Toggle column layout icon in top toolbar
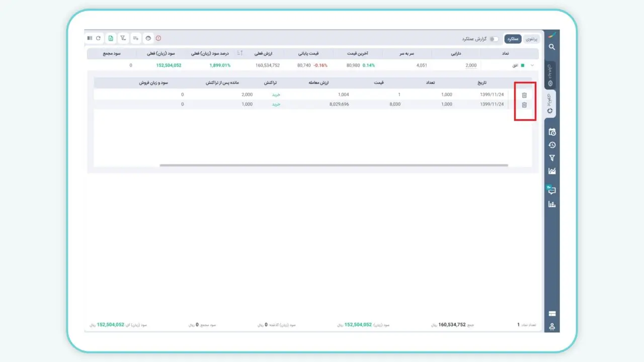Screen dimensions: 644x362 tap(90, 38)
